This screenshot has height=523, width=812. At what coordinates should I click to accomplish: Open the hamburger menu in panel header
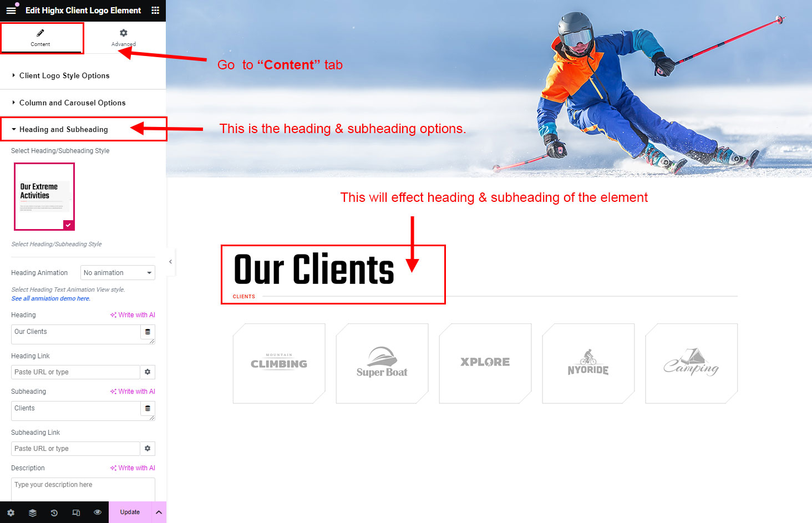click(x=11, y=11)
